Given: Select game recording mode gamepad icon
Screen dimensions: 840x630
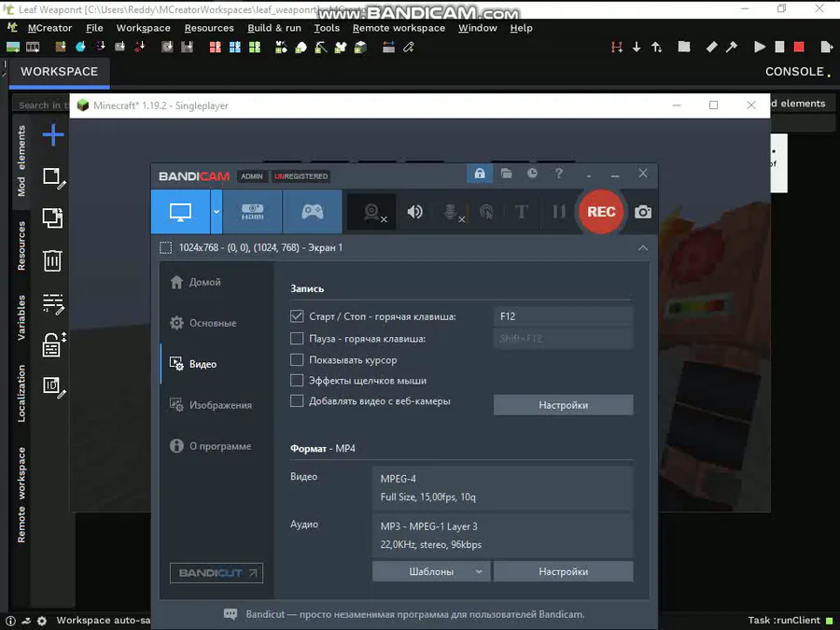Looking at the screenshot, I should [313, 212].
